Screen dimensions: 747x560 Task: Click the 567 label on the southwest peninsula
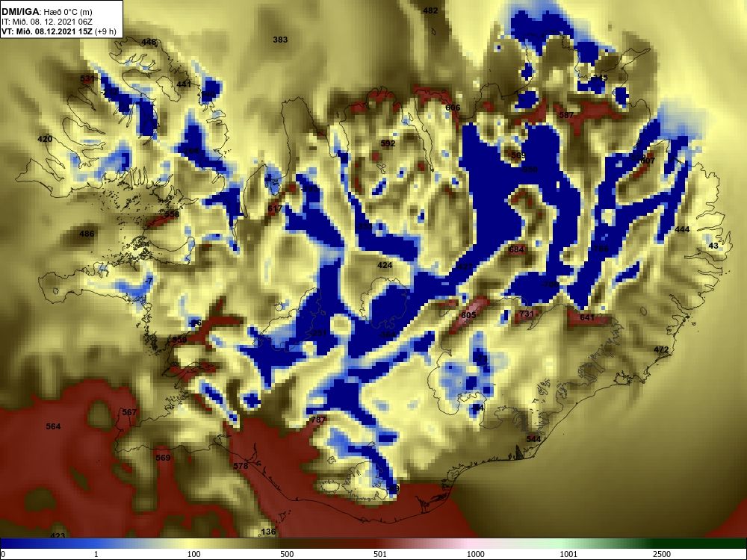point(129,412)
